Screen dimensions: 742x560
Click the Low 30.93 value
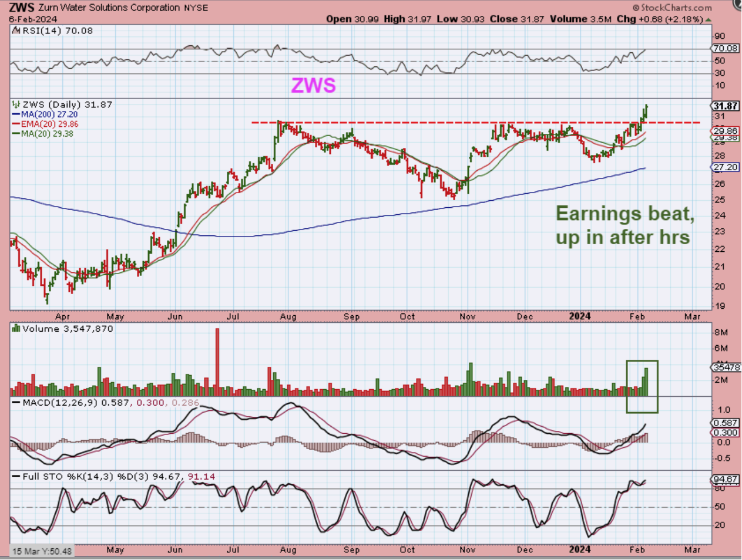(461, 19)
